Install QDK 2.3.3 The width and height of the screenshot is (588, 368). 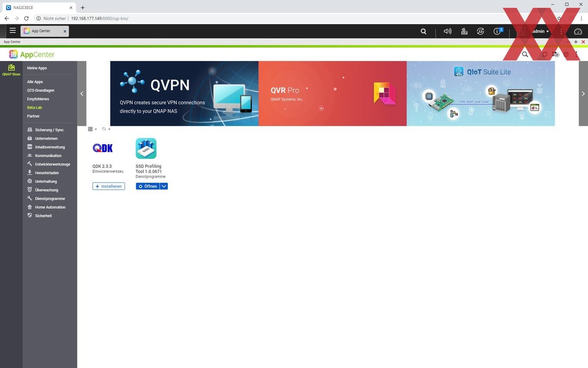pyautogui.click(x=109, y=186)
